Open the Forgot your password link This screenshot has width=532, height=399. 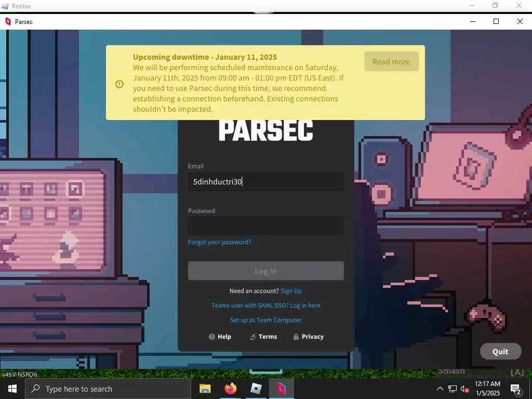(220, 242)
